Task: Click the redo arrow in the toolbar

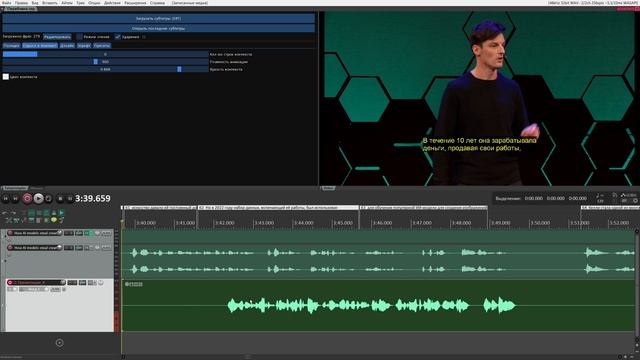Action: pos(13,213)
